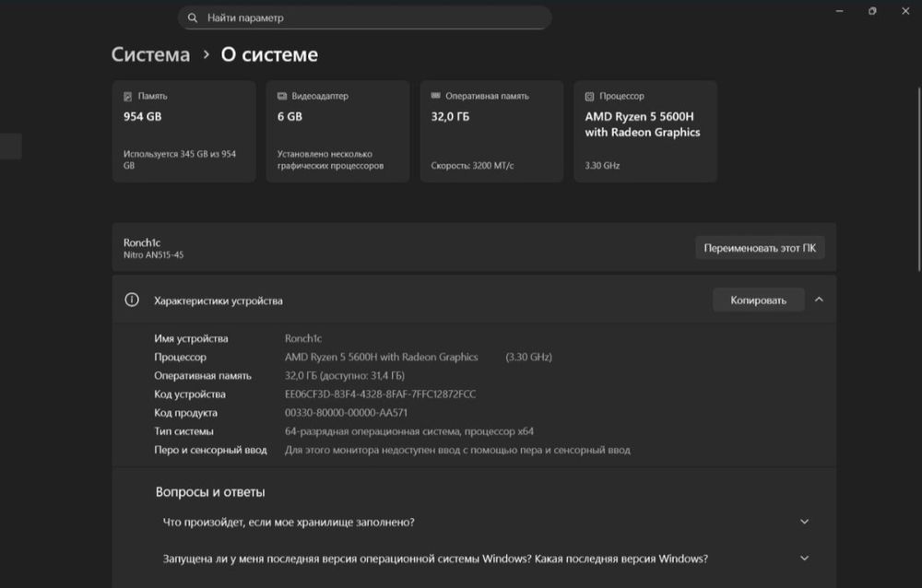Select device ID 'EE06CF3D-83F4-4328-8FAF-7FFC12872FCC'
The width and height of the screenshot is (922, 588).
pos(381,394)
